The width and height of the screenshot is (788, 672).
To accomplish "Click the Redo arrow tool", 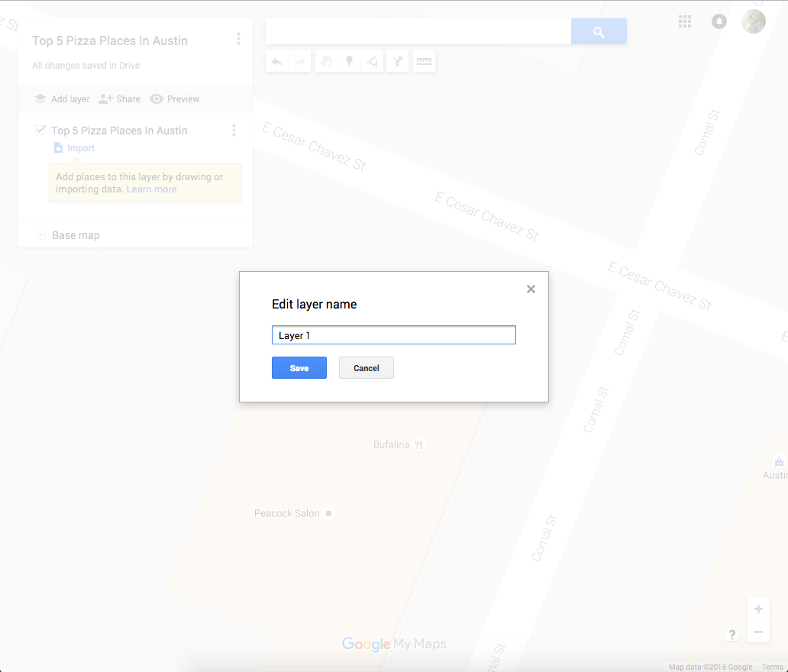I will pyautogui.click(x=299, y=61).
